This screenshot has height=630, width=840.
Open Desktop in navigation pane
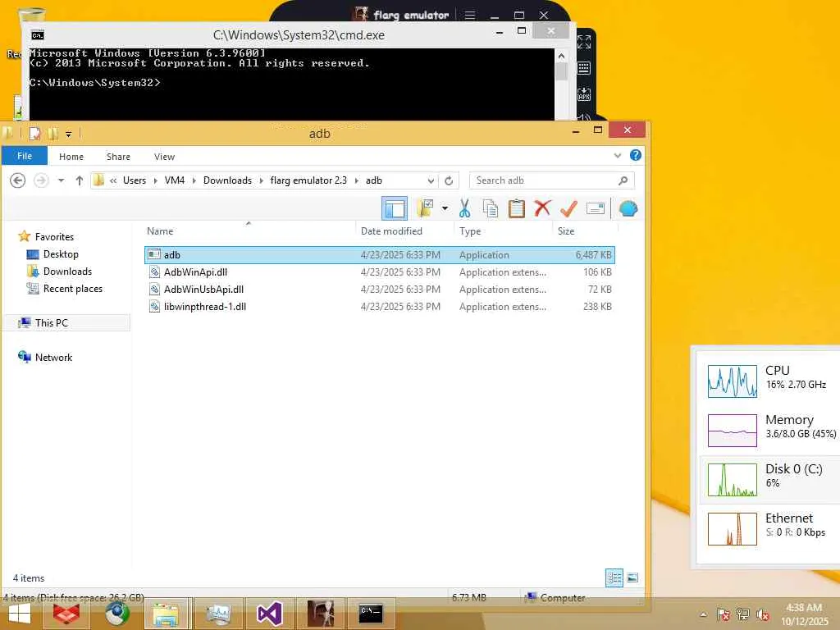[x=61, y=254]
